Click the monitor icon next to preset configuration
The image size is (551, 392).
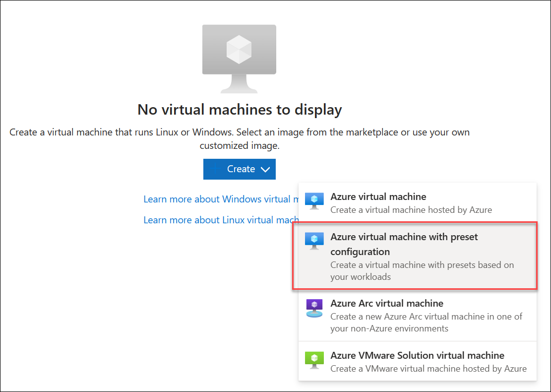[314, 241]
